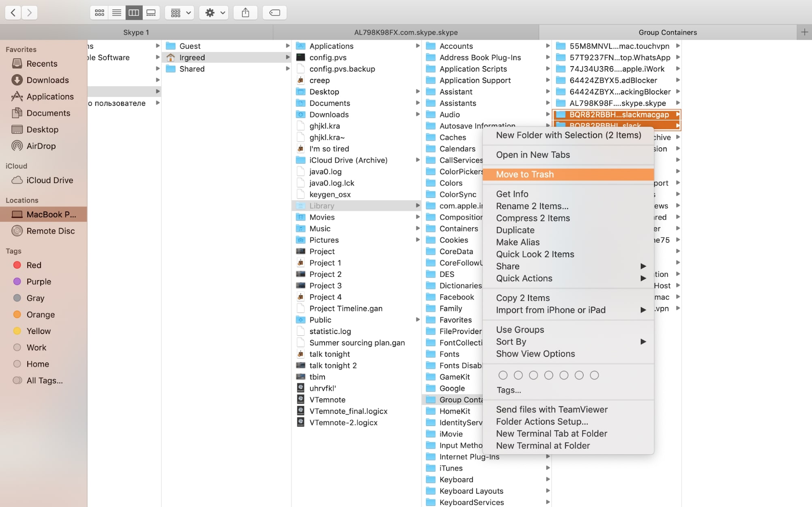Select the List View toolbar icon
Image resolution: width=812 pixels, height=507 pixels.
[x=116, y=12]
